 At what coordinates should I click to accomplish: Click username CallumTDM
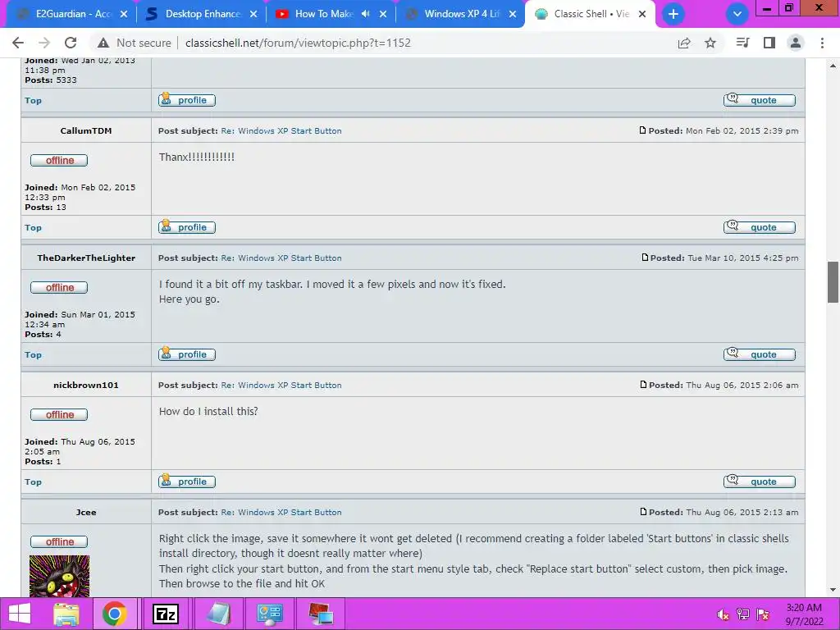[85, 130]
